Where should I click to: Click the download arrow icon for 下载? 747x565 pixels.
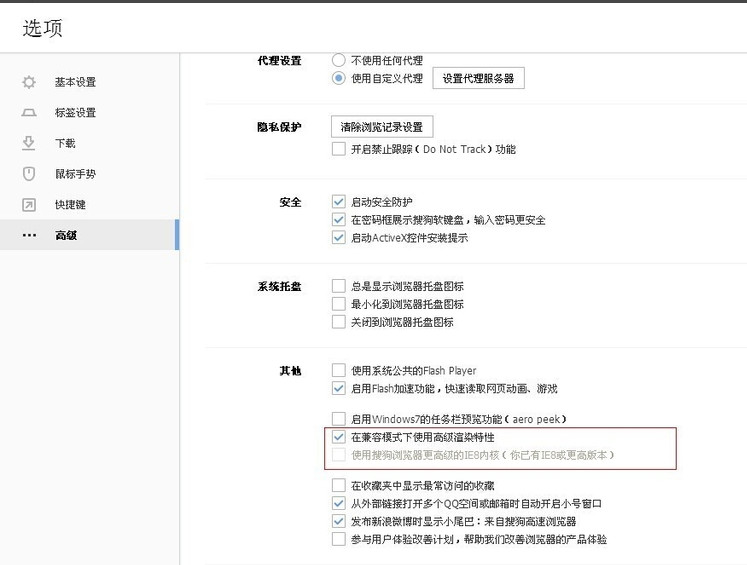point(29,143)
